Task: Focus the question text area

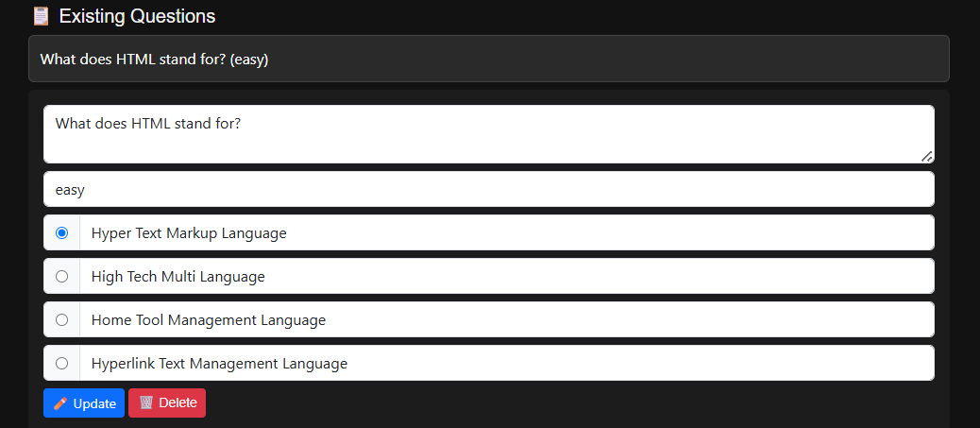Action: tap(489, 134)
